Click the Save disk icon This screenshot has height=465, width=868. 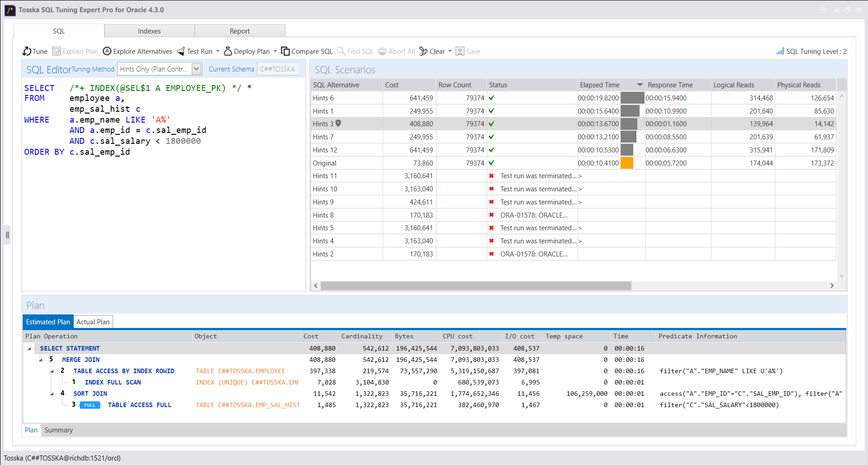(460, 51)
